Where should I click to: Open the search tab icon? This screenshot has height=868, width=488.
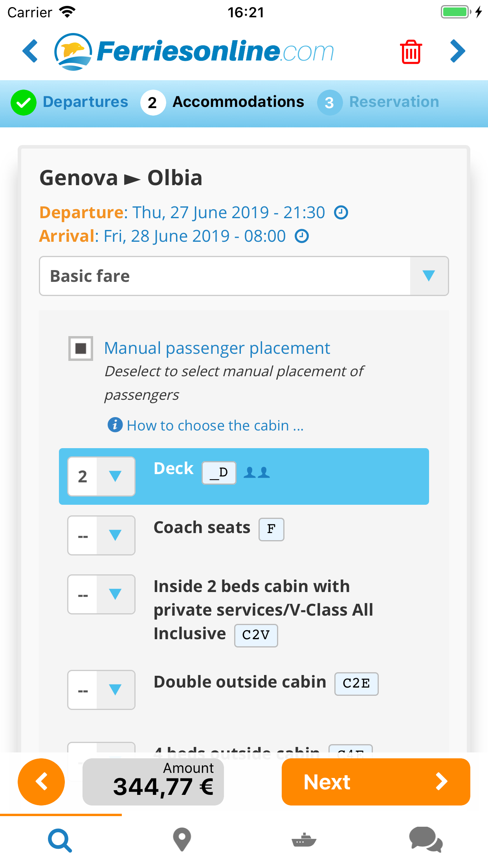60,840
